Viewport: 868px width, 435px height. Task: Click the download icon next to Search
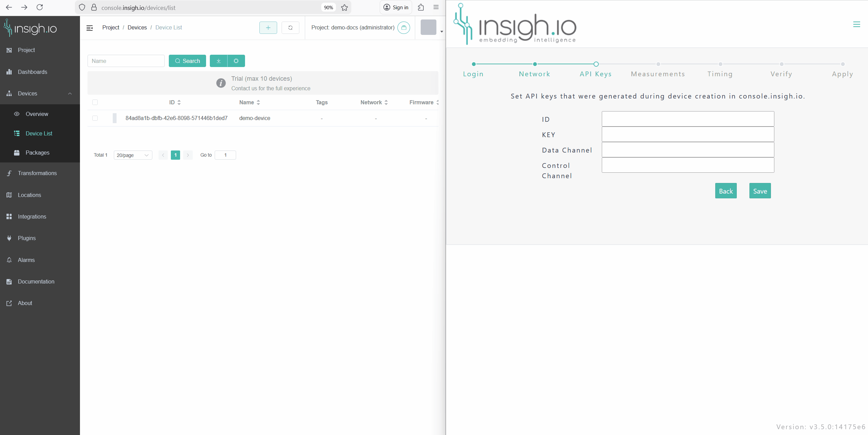click(x=219, y=61)
